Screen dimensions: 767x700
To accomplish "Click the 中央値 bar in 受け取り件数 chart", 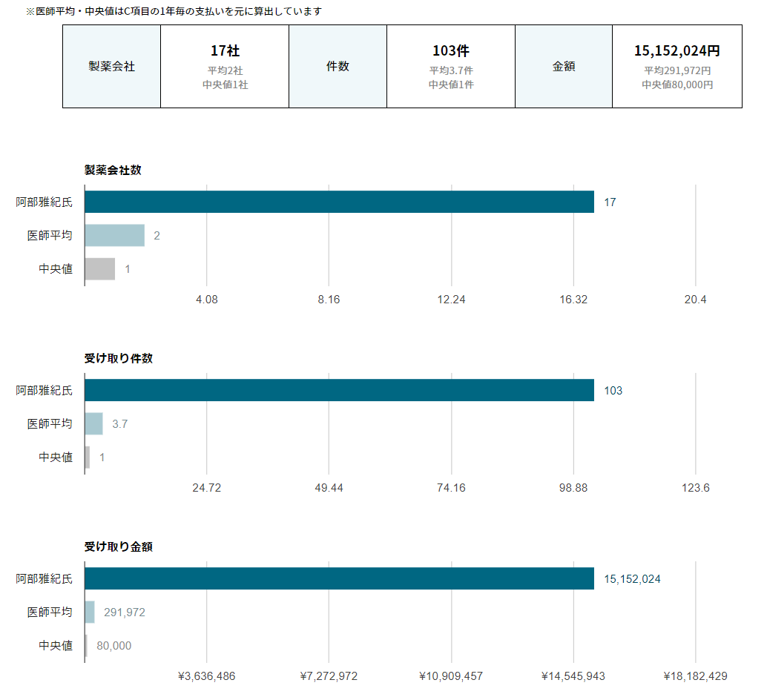I will coord(88,457).
